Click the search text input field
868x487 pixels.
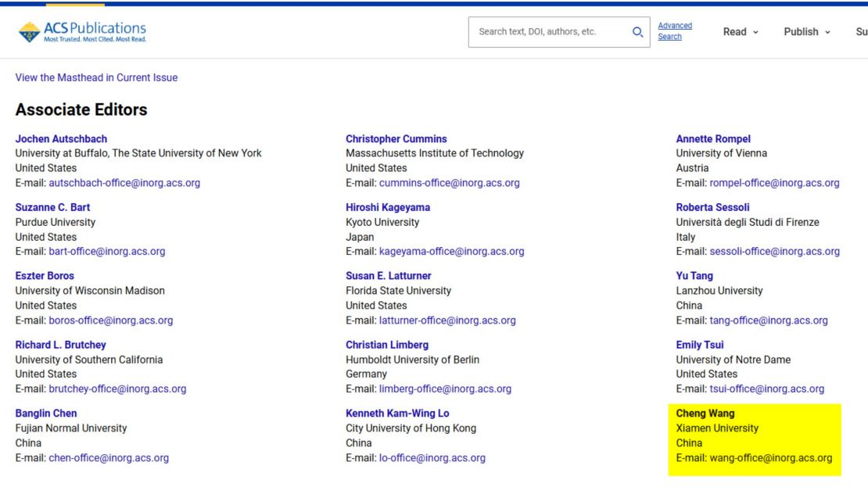[547, 32]
